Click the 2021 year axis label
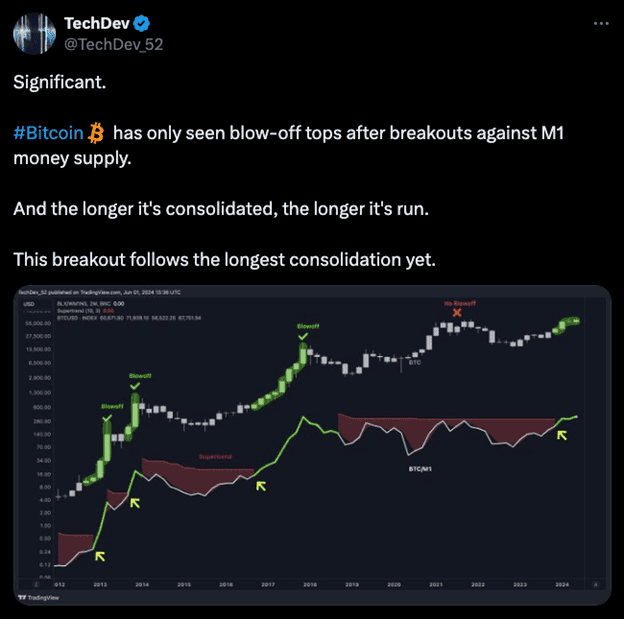Viewport: 624px width, 619px height. coord(436,584)
